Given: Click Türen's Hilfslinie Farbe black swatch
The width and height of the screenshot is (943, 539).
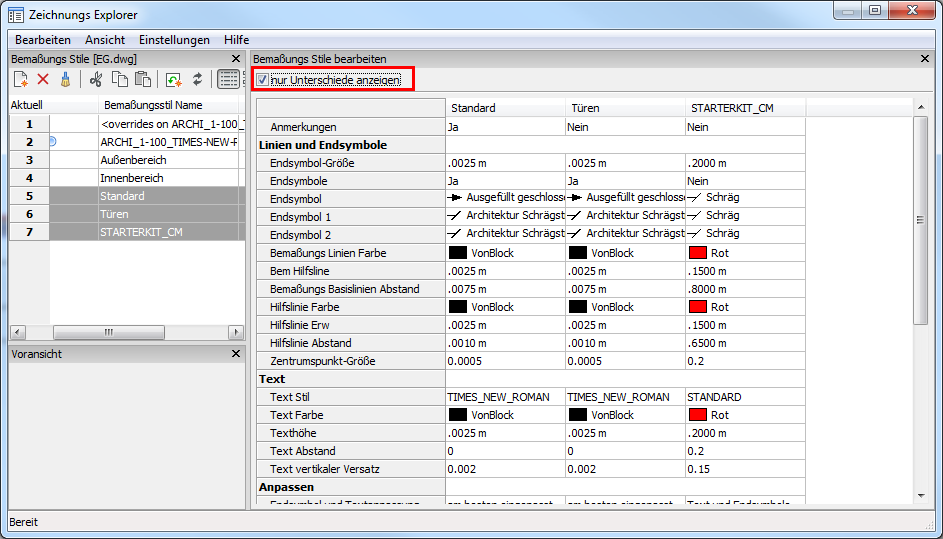Looking at the screenshot, I should [578, 307].
